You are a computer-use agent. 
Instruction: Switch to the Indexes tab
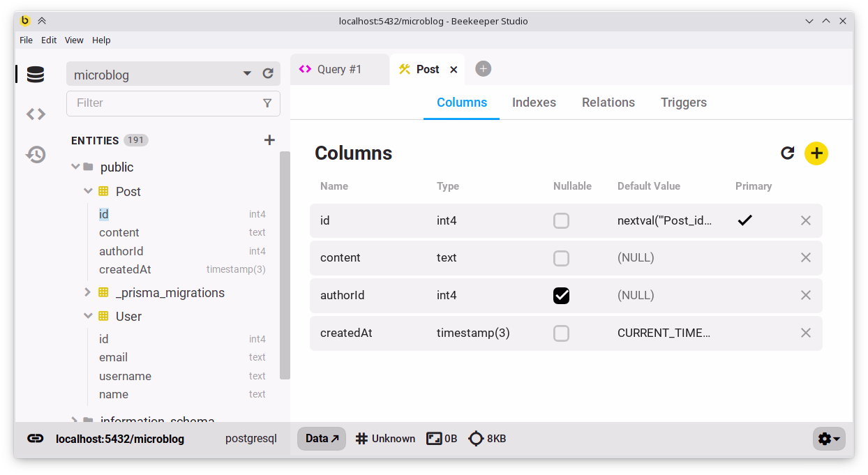534,103
